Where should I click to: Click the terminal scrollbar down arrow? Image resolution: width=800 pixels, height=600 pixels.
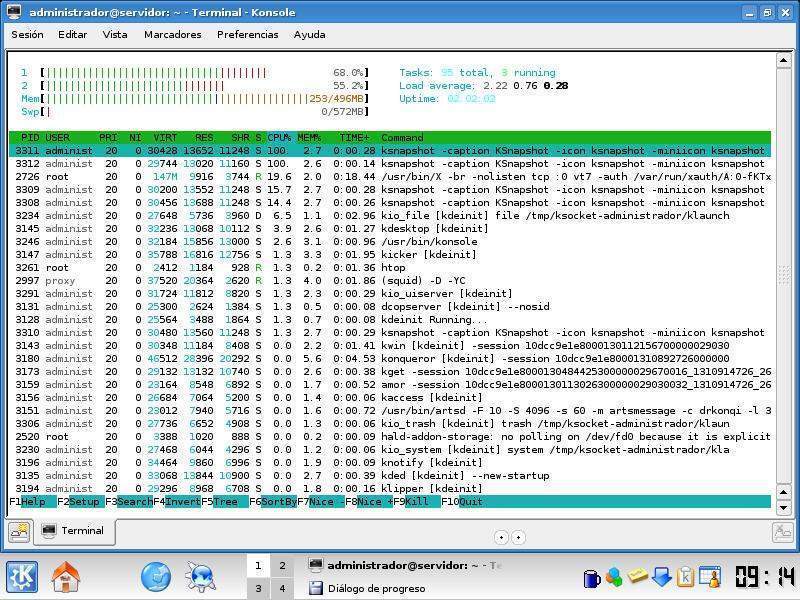point(783,508)
